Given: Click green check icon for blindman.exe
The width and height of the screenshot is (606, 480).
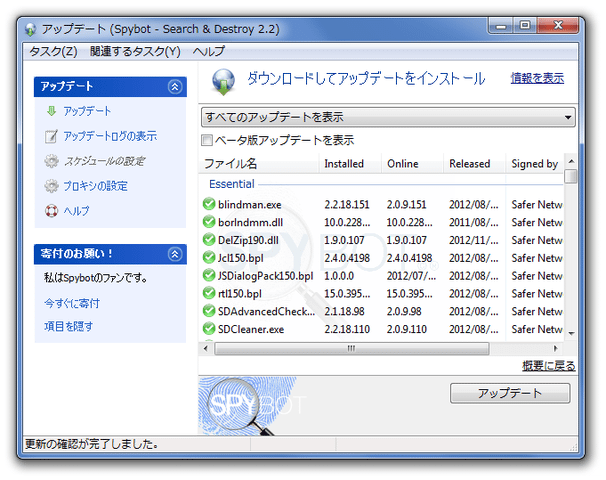Looking at the screenshot, I should [x=209, y=204].
